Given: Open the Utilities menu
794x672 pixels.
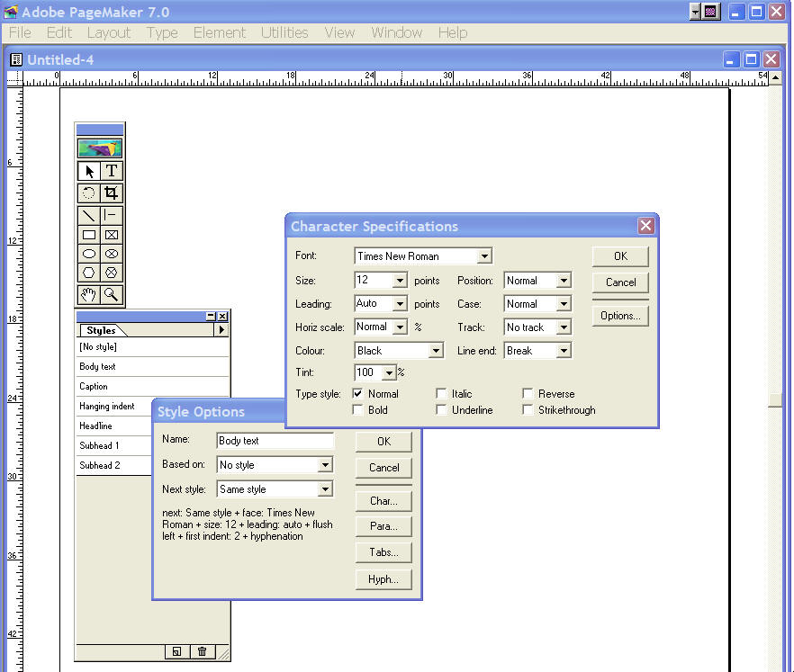Looking at the screenshot, I should tap(284, 33).
